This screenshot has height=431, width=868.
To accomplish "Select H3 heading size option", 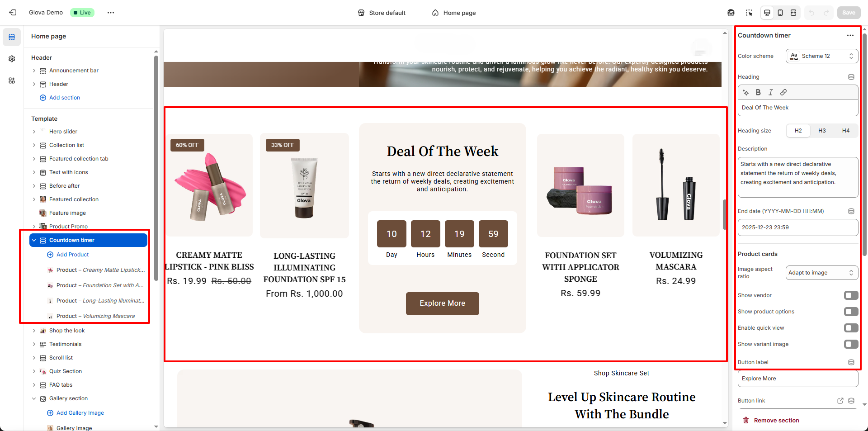I will tap(822, 131).
